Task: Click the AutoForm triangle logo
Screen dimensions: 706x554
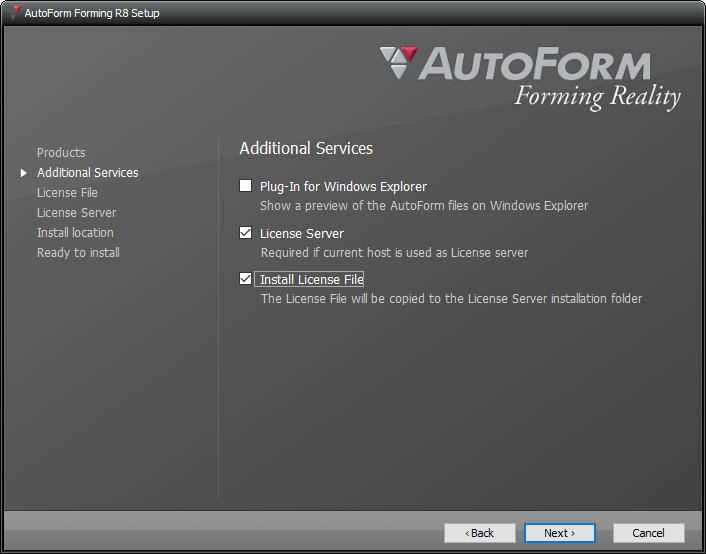Action: [399, 63]
